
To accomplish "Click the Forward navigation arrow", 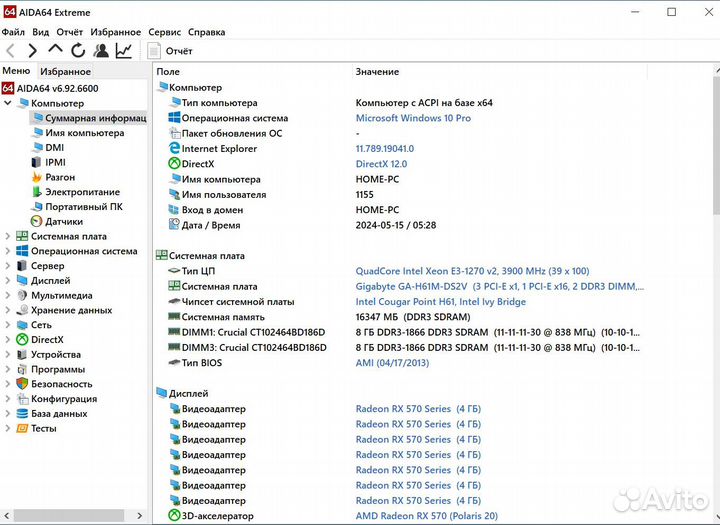I will pyautogui.click(x=33, y=50).
